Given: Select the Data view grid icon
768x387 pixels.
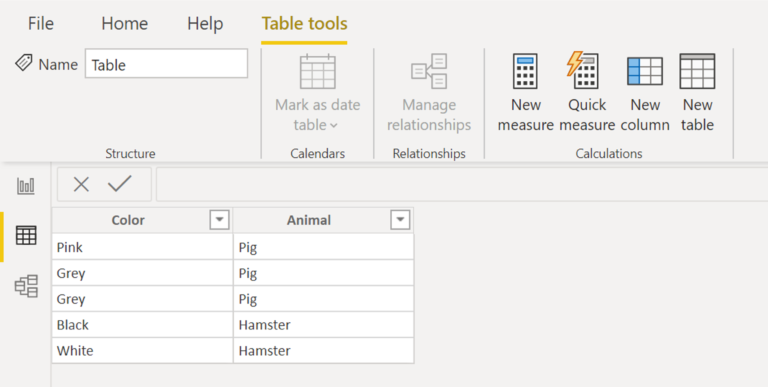Looking at the screenshot, I should [x=26, y=235].
